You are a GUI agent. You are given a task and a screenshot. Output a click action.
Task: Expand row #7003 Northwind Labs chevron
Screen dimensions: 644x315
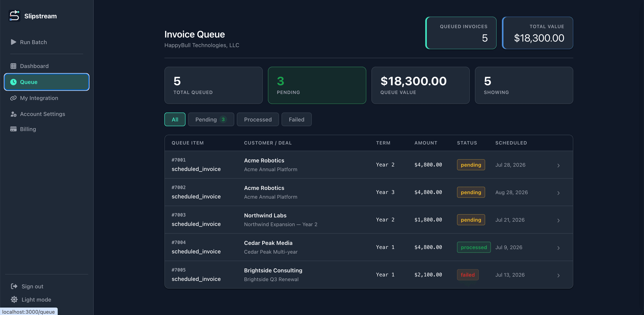[x=558, y=220]
